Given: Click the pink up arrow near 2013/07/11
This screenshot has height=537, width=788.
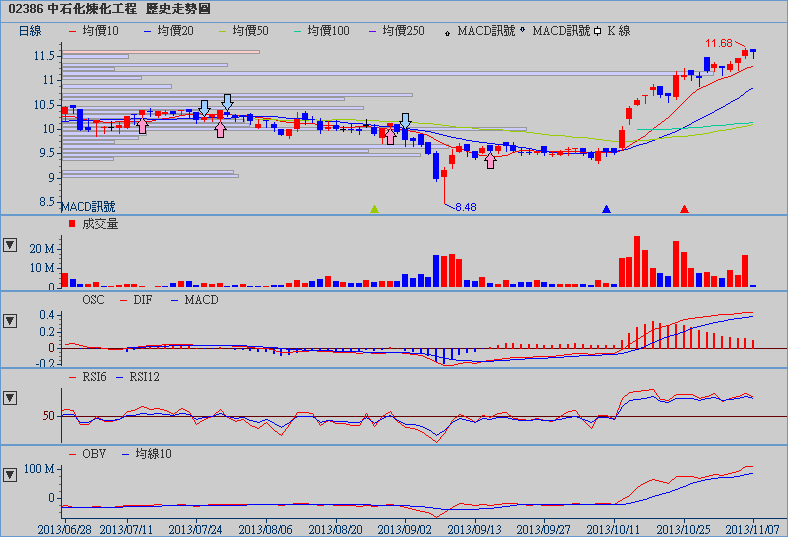Looking at the screenshot, I should coord(143,126).
